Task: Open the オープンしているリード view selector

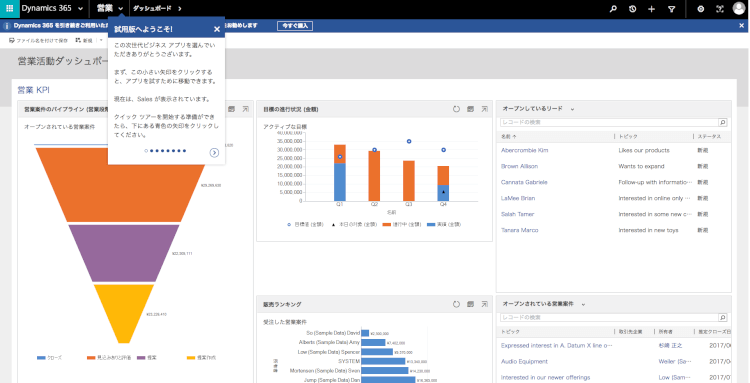Action: [x=572, y=109]
